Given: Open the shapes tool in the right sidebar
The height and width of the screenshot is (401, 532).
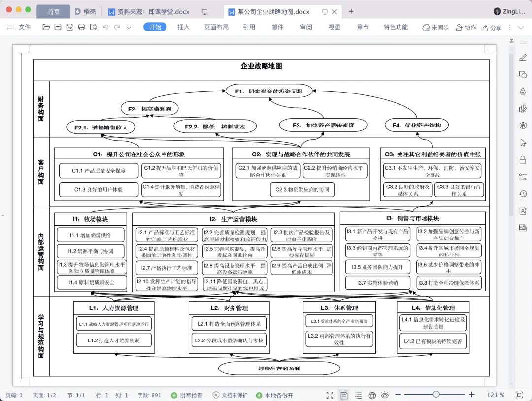Looking at the screenshot, I should (x=523, y=74).
